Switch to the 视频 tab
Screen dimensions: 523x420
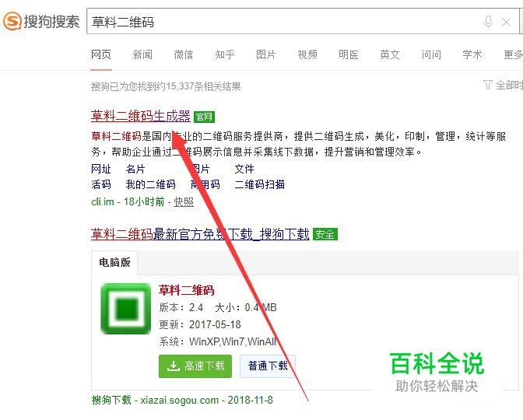point(307,54)
